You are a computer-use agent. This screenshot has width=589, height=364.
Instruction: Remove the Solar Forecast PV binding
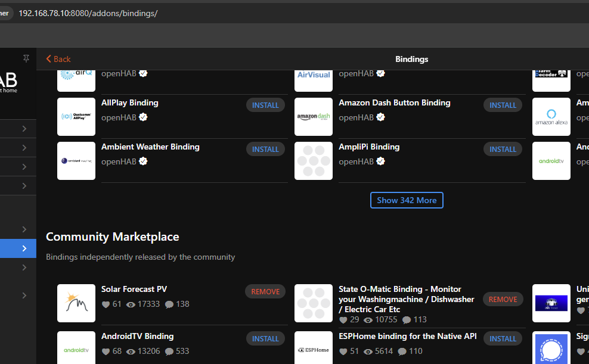(265, 291)
